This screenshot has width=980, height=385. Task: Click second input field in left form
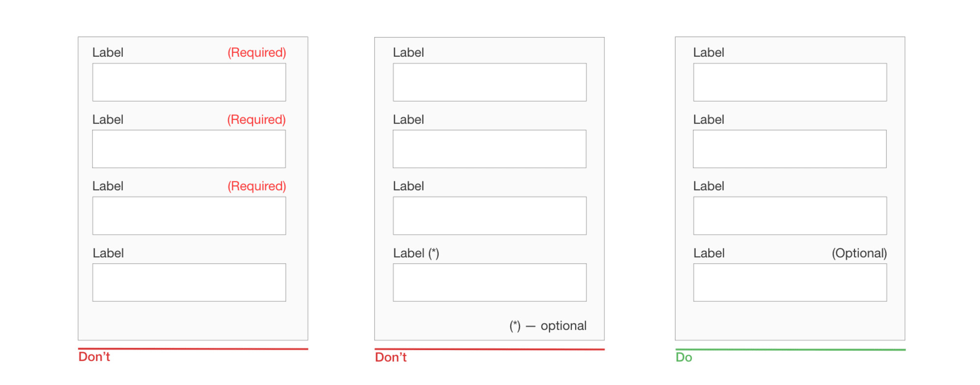tap(189, 149)
